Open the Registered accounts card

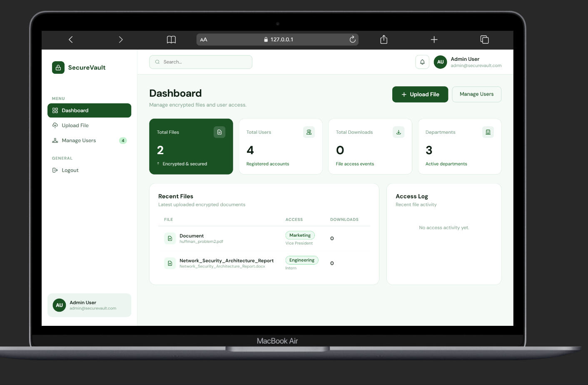pyautogui.click(x=281, y=146)
